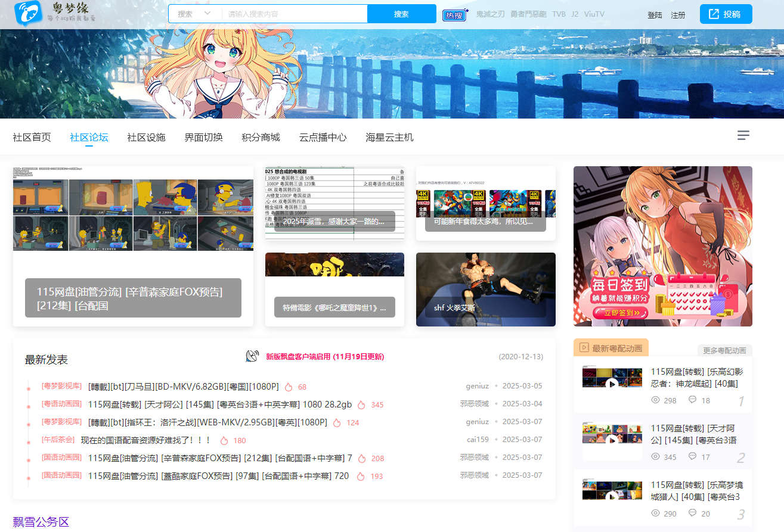
Task: Click the 粤语动画区 category tag
Action: 61,404
